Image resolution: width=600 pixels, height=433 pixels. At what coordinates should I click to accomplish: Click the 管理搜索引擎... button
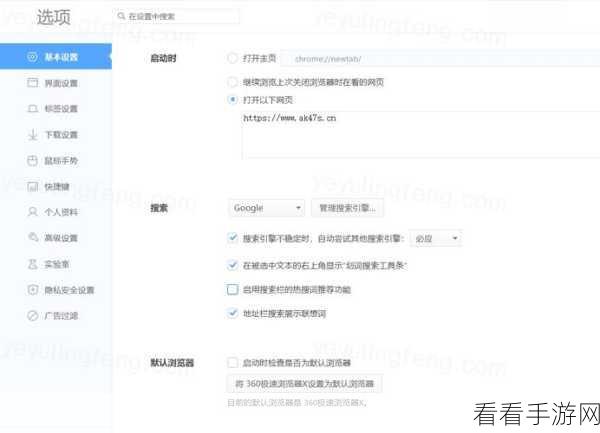pos(347,208)
